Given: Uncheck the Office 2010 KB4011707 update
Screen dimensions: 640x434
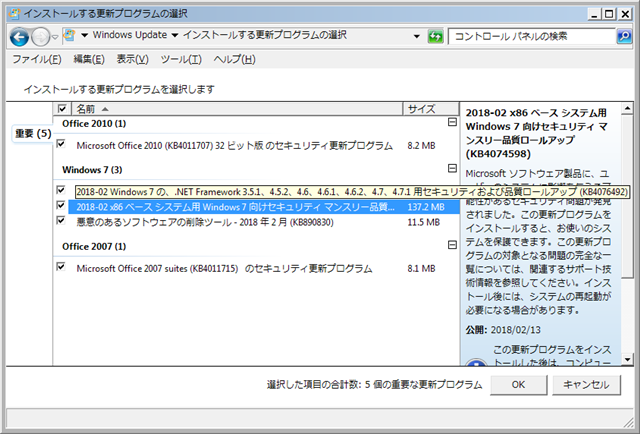Looking at the screenshot, I should coord(61,144).
